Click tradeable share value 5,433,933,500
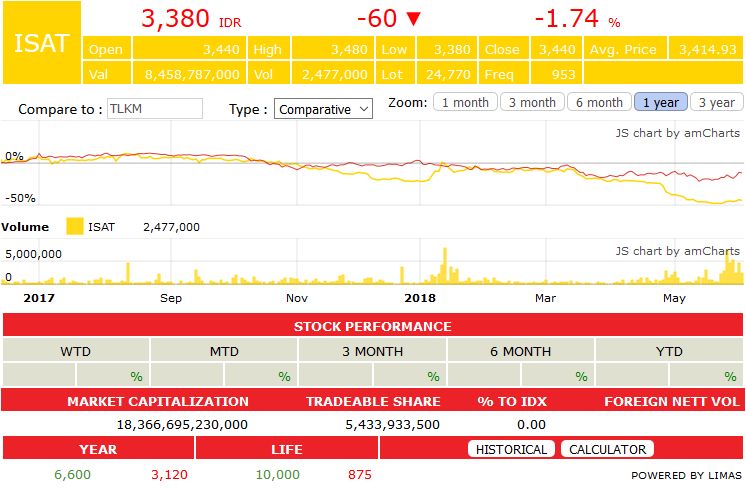746x489 pixels. [x=393, y=424]
